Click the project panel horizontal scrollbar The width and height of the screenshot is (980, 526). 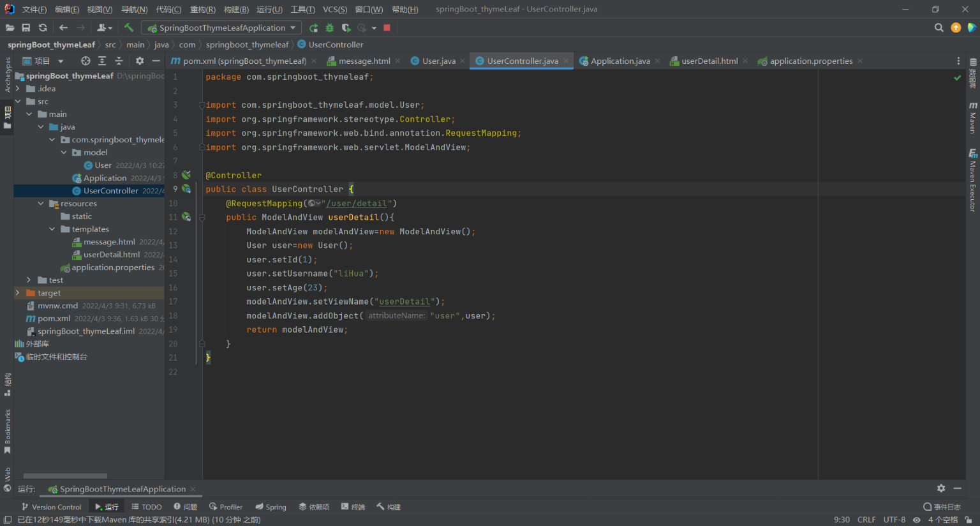65,476
